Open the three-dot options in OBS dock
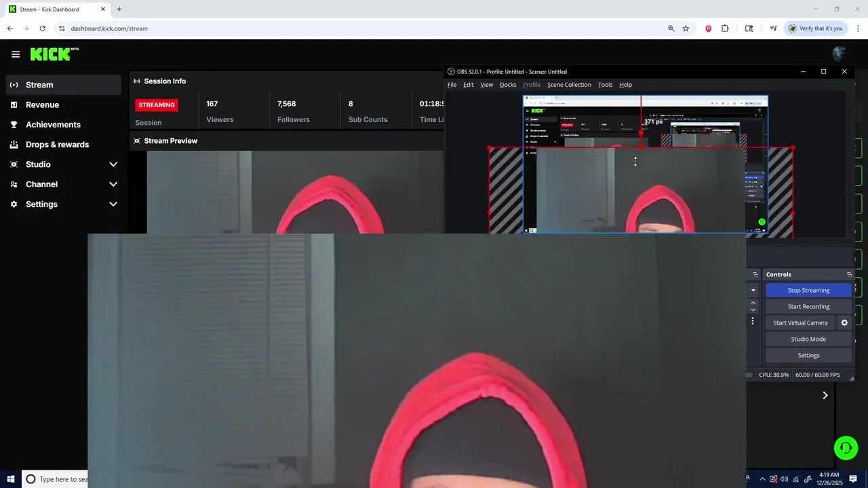868x488 pixels. 752,321
